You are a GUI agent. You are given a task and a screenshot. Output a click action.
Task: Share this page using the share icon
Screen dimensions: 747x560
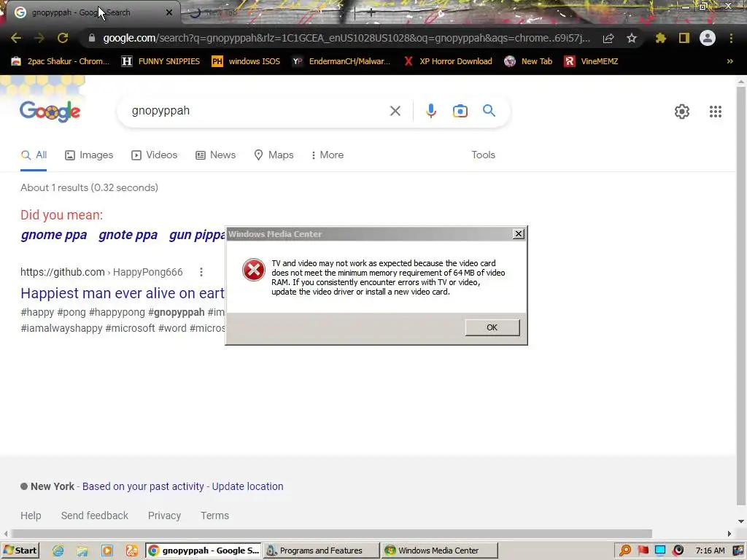pyautogui.click(x=608, y=38)
